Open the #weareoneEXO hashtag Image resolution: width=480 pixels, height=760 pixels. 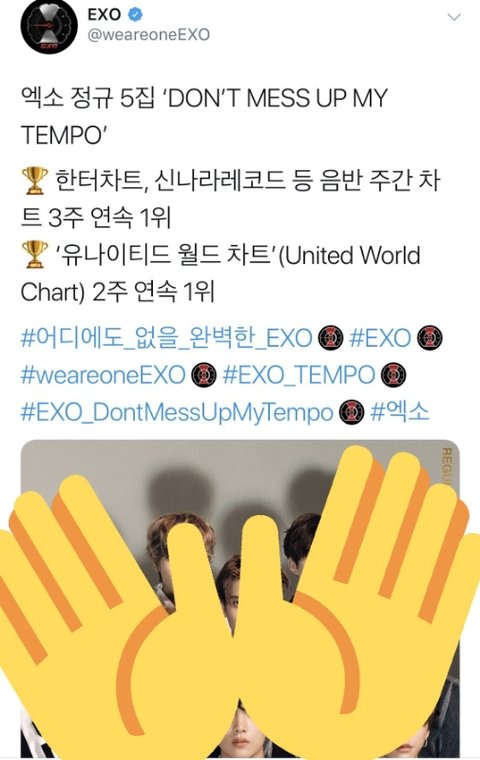[103, 375]
